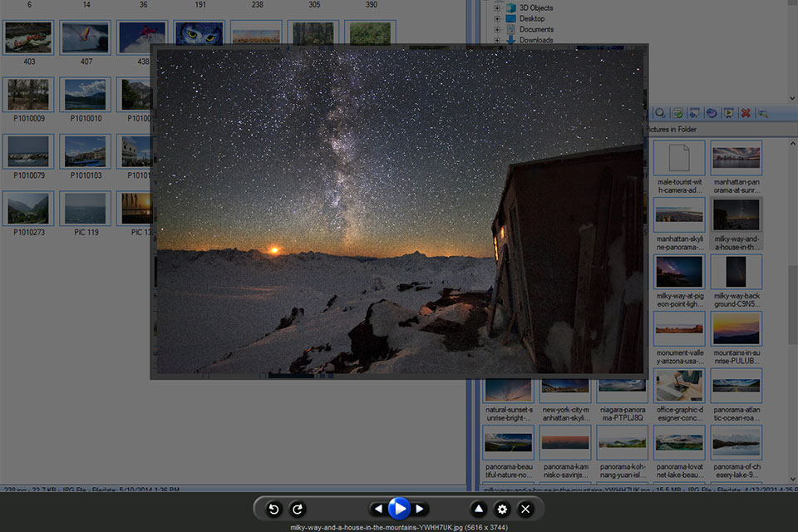Click the slideshow play toolbar icon
The width and height of the screenshot is (798, 532).
(x=729, y=113)
